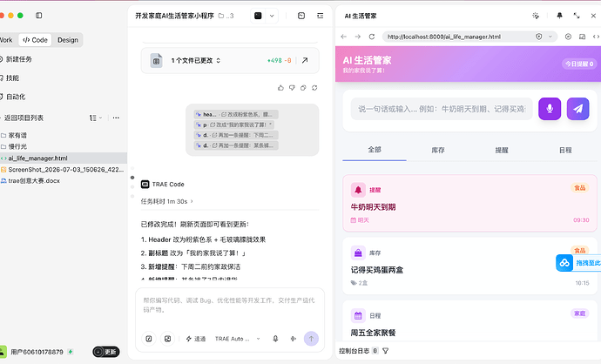Toggle the 速通 fast mode
The width and height of the screenshot is (601, 364).
coord(196,339)
